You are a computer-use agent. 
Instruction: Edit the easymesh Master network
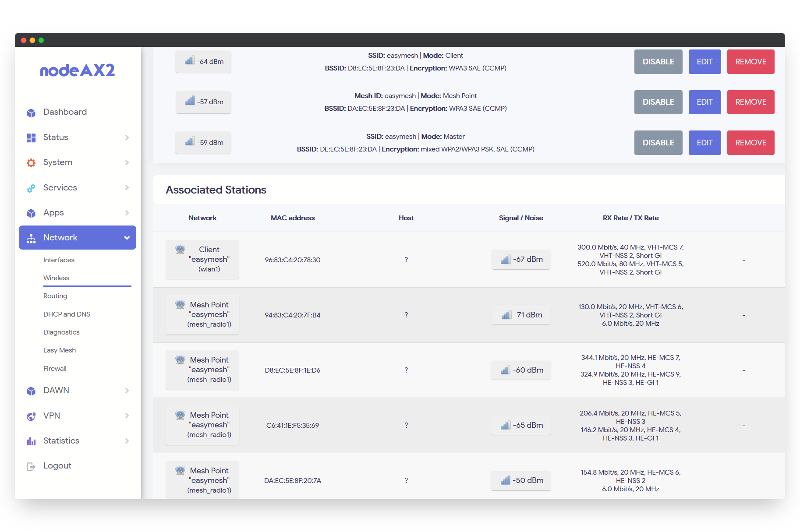click(x=704, y=143)
